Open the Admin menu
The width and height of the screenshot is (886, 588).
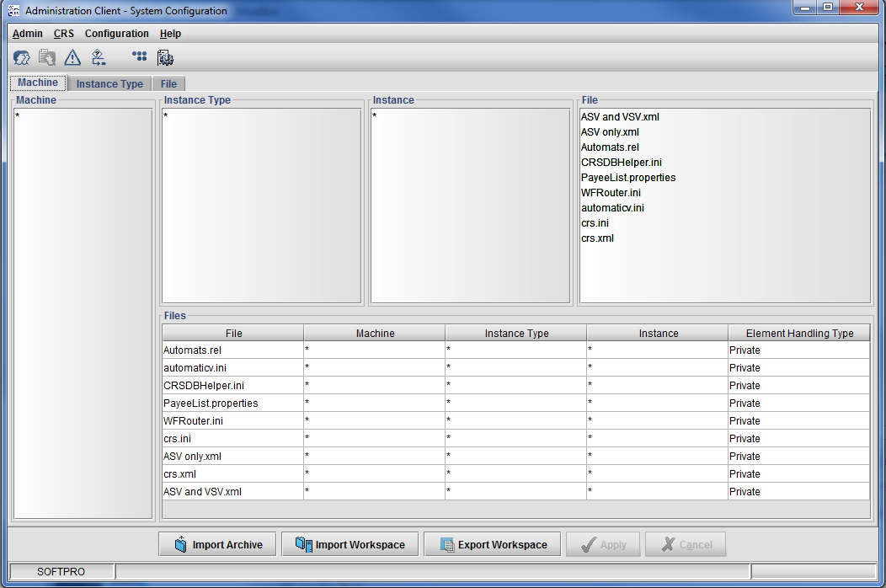click(27, 34)
